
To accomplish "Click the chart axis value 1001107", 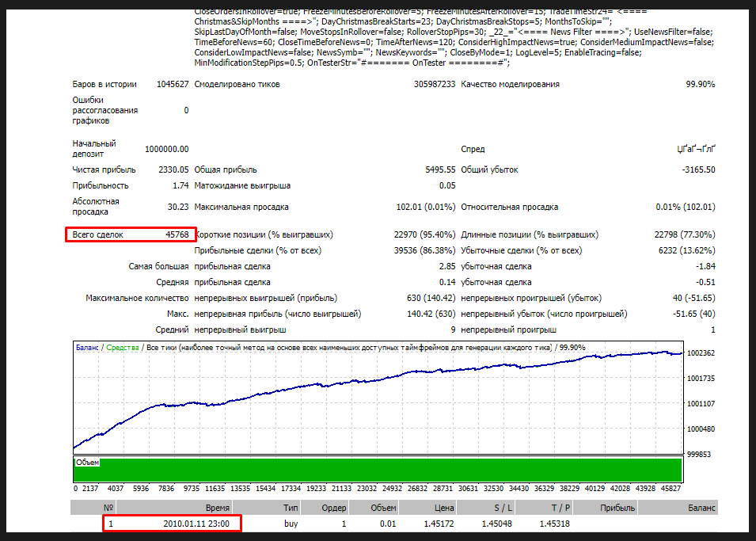I will 701,404.
